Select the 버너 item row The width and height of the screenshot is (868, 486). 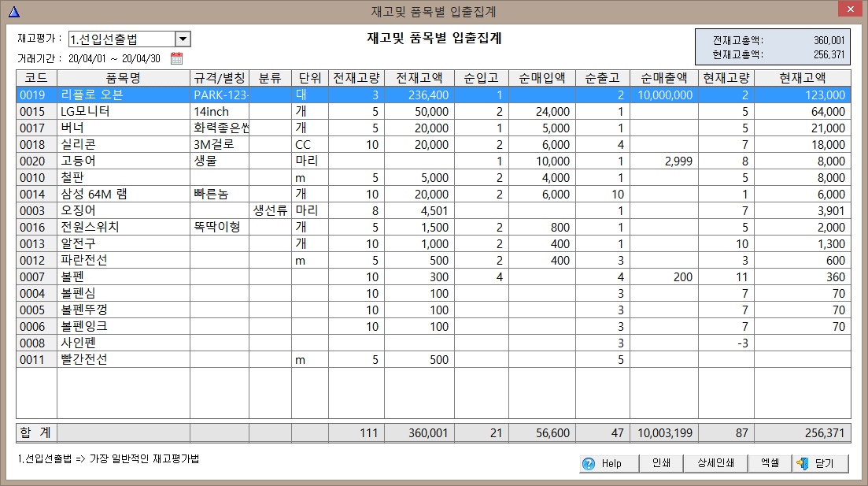pos(434,128)
